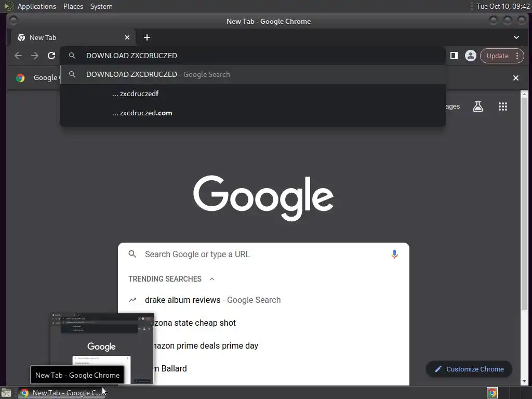Select state cheap shot trending search

[x=263, y=323]
